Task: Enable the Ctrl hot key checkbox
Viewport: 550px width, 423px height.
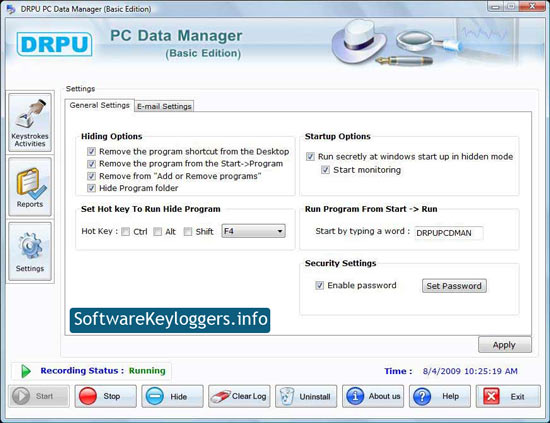Action: click(x=125, y=231)
